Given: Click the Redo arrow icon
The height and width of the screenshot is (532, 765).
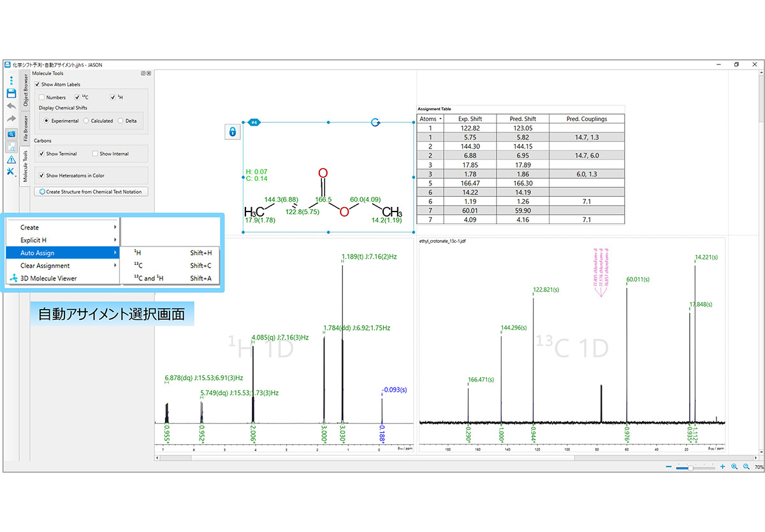Looking at the screenshot, I should (x=11, y=119).
